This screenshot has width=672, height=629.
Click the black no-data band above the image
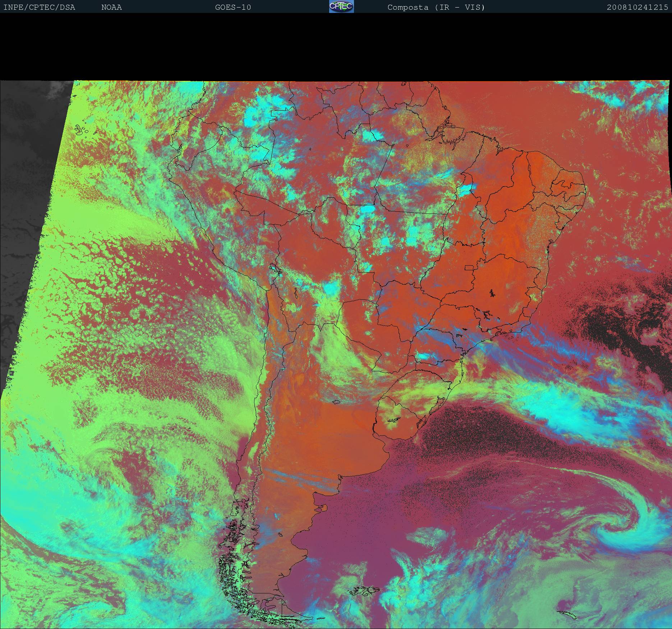(336, 47)
